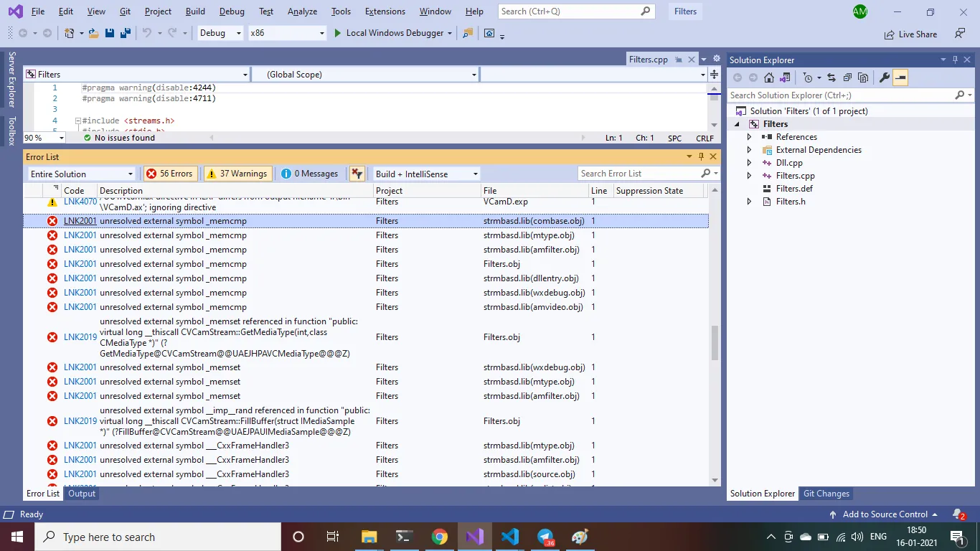Expand the External Dependencies node

tap(749, 150)
